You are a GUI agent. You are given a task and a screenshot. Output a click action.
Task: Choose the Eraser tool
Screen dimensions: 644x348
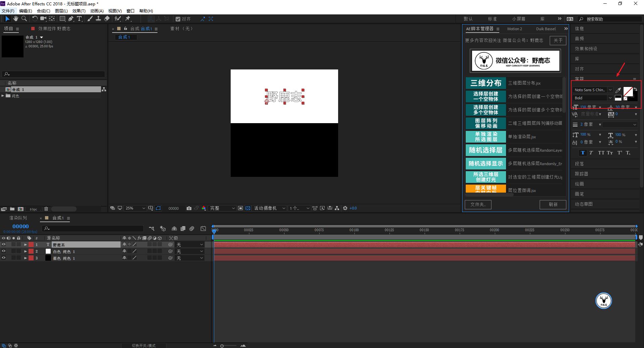[107, 19]
